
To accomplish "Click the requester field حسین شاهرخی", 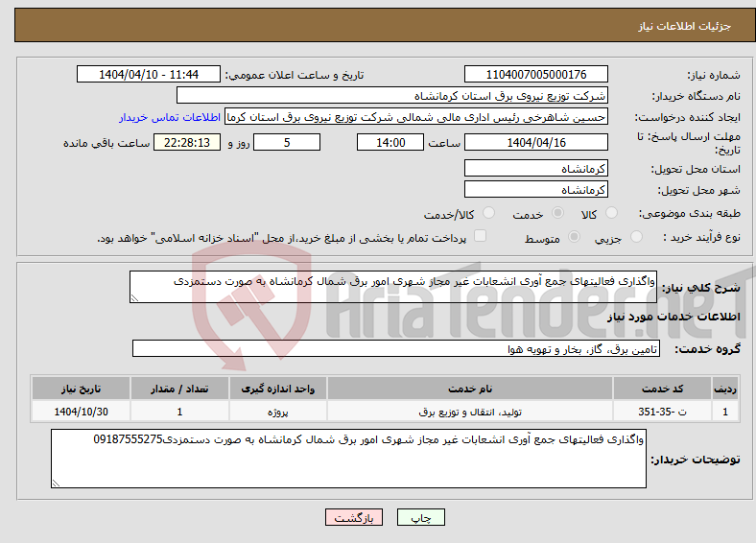I will tap(416, 117).
